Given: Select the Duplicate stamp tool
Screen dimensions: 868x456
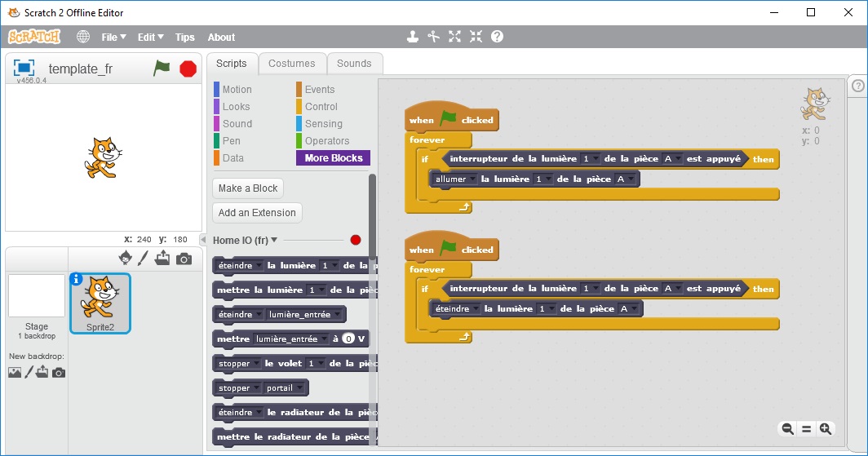Looking at the screenshot, I should [x=413, y=37].
